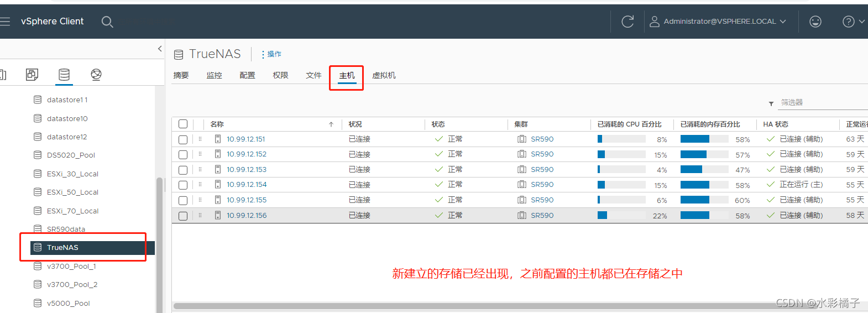Screen dimensions: 868x313
Task: Click the green checkmark in 10.99.12.152 row
Action: tap(439, 154)
